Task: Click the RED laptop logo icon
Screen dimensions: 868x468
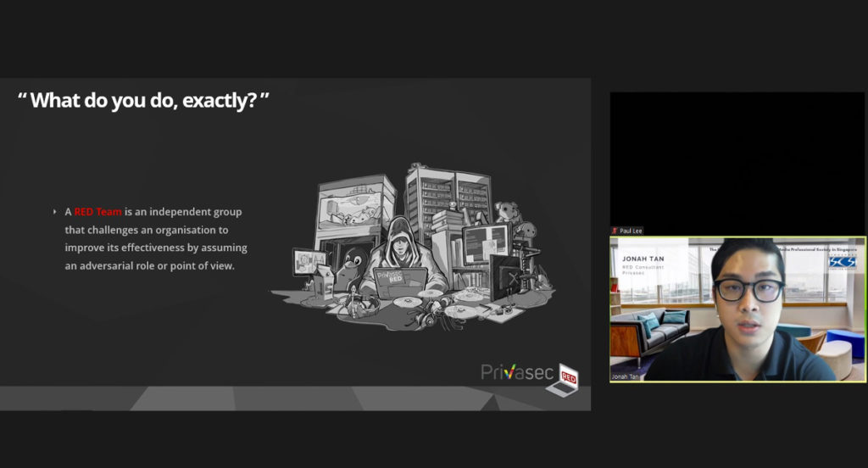Action: [563, 380]
